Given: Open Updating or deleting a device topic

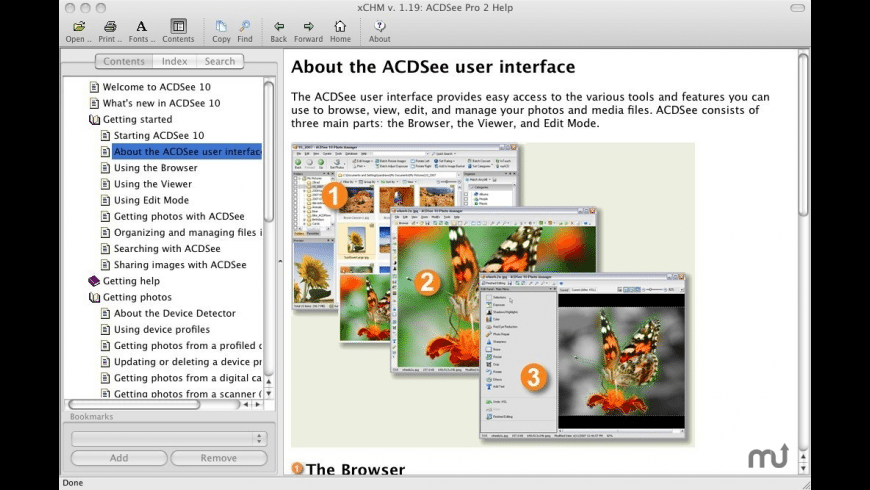Looking at the screenshot, I should pos(188,361).
